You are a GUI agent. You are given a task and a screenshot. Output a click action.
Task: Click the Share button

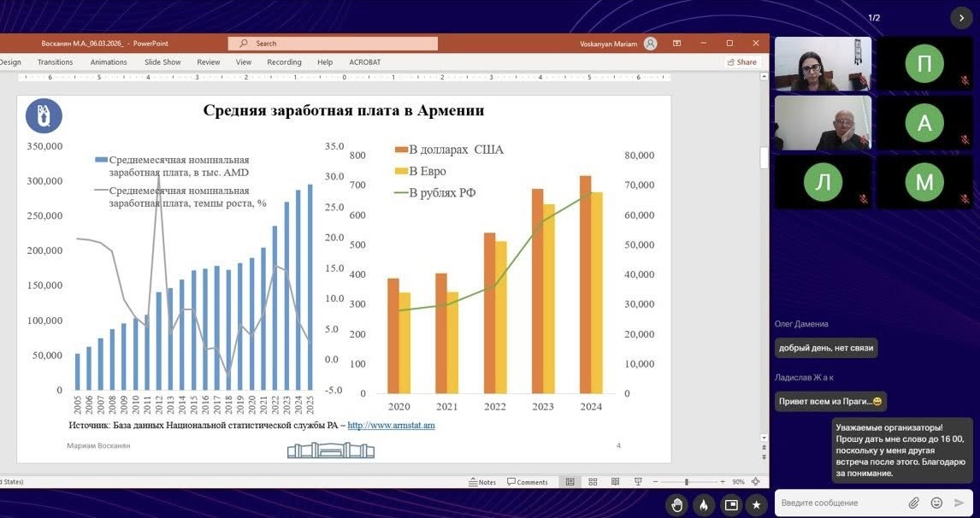(741, 62)
